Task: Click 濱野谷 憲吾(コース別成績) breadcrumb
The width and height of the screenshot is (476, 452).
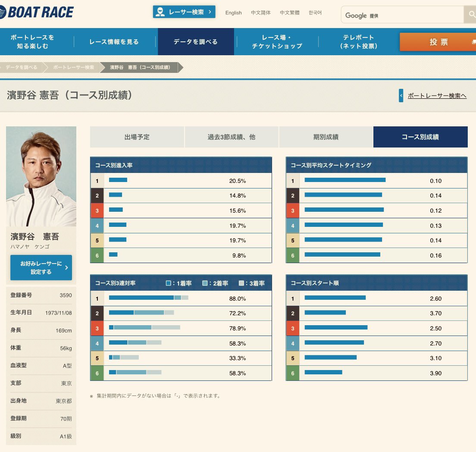Action: 140,67
